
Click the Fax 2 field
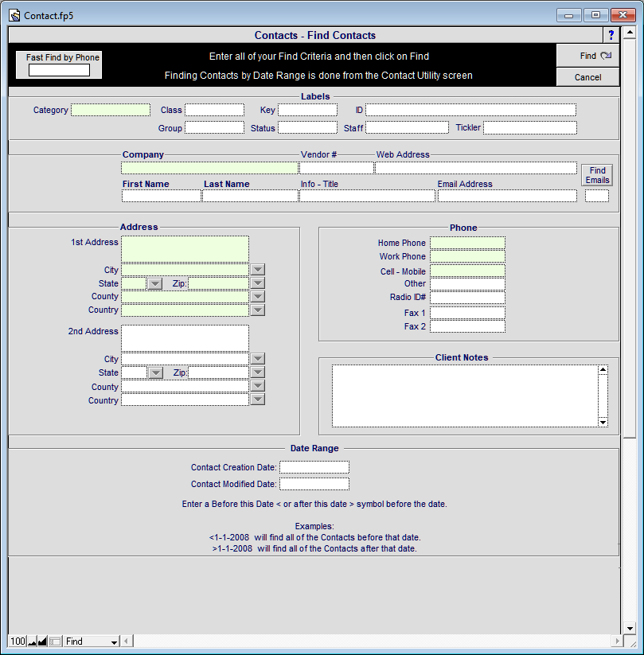click(467, 326)
